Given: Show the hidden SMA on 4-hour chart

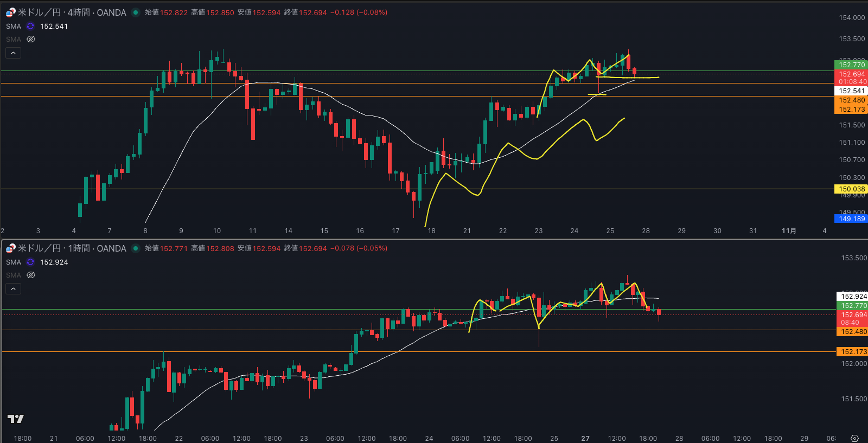Looking at the screenshot, I should tap(31, 39).
